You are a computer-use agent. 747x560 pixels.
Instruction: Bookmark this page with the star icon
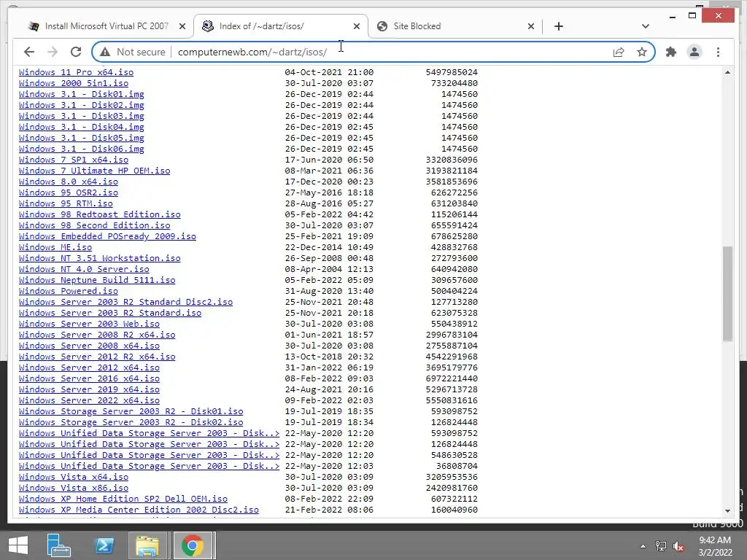pos(642,52)
